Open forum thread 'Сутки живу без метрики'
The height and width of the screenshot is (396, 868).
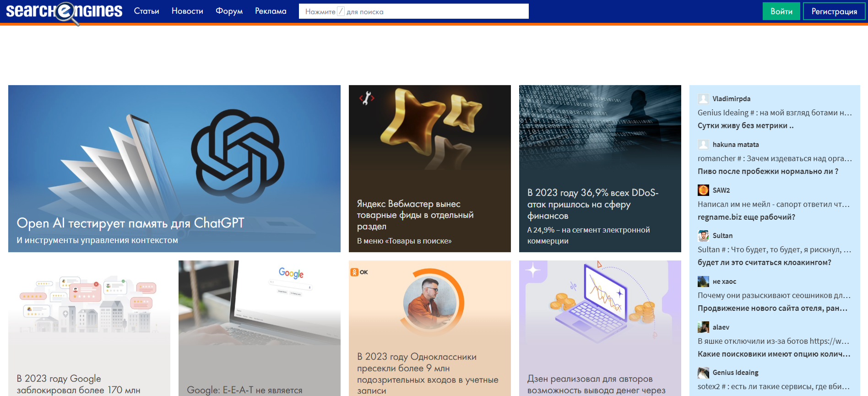click(x=745, y=125)
